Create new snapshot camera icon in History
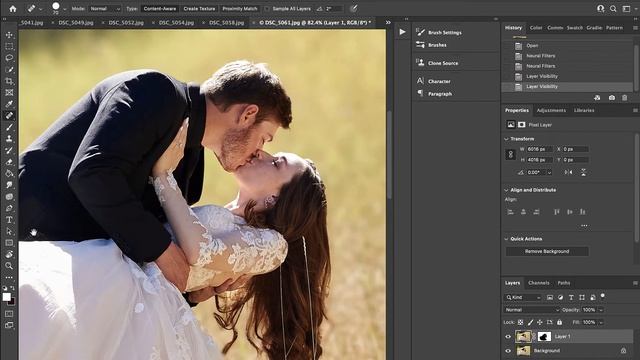640x360 pixels. click(x=611, y=98)
